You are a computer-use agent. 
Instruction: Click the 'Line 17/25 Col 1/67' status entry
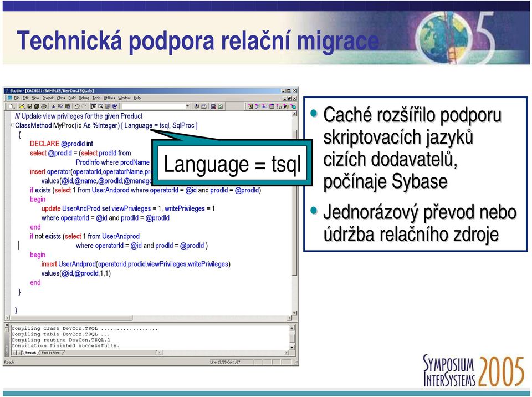point(225,362)
